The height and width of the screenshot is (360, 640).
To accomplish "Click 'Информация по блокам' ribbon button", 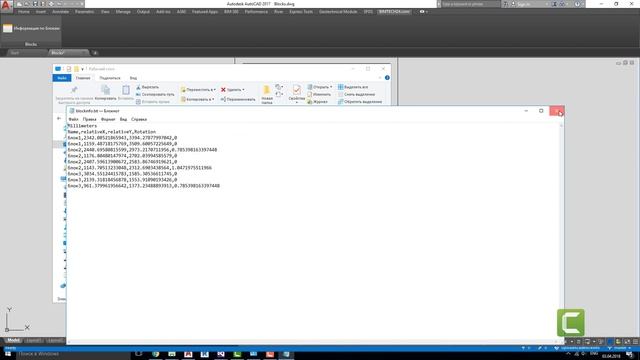I will coord(31,28).
